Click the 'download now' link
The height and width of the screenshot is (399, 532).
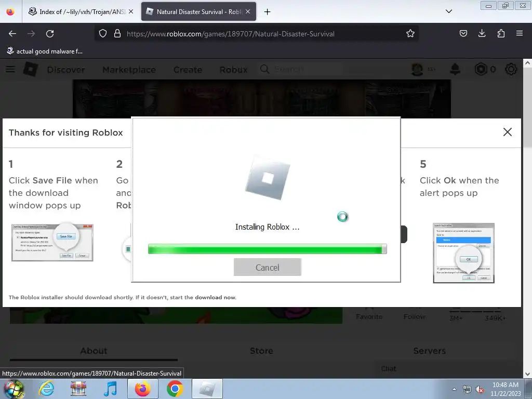point(216,298)
